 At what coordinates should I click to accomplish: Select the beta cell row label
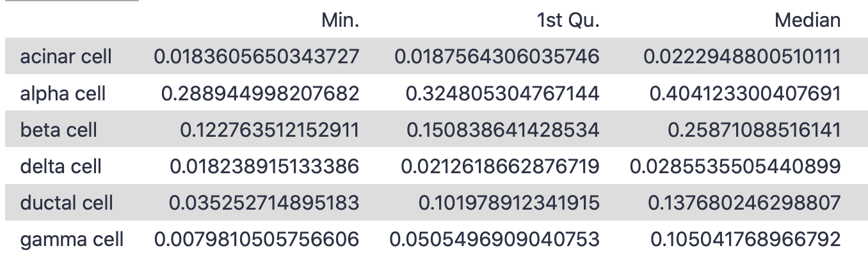click(x=58, y=130)
